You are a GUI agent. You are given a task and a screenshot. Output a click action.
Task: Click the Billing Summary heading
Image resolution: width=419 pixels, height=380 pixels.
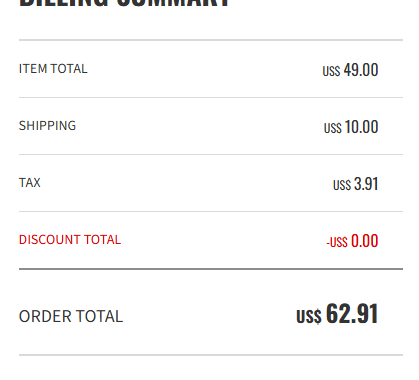(124, 3)
